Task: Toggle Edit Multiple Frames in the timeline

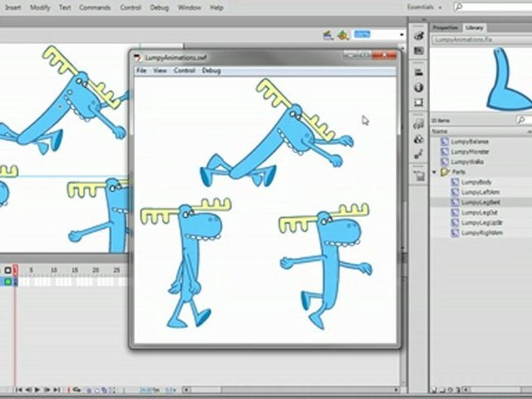Action: pyautogui.click(x=104, y=390)
